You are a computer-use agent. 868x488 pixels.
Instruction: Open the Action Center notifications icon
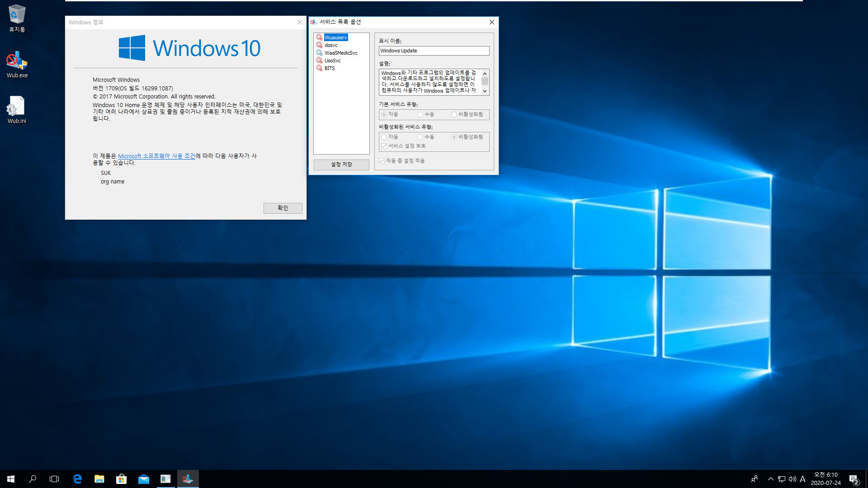click(x=854, y=479)
